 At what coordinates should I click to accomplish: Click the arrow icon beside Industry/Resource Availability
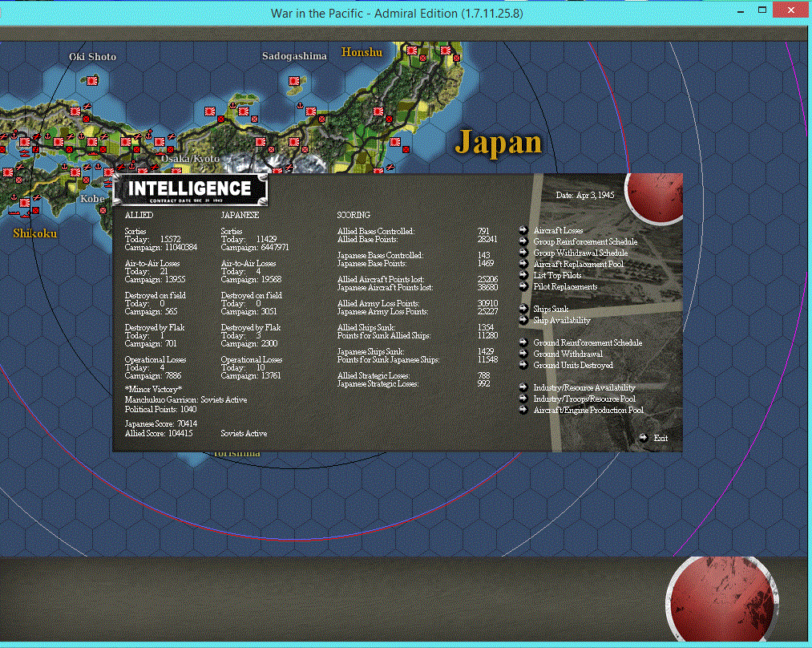523,387
